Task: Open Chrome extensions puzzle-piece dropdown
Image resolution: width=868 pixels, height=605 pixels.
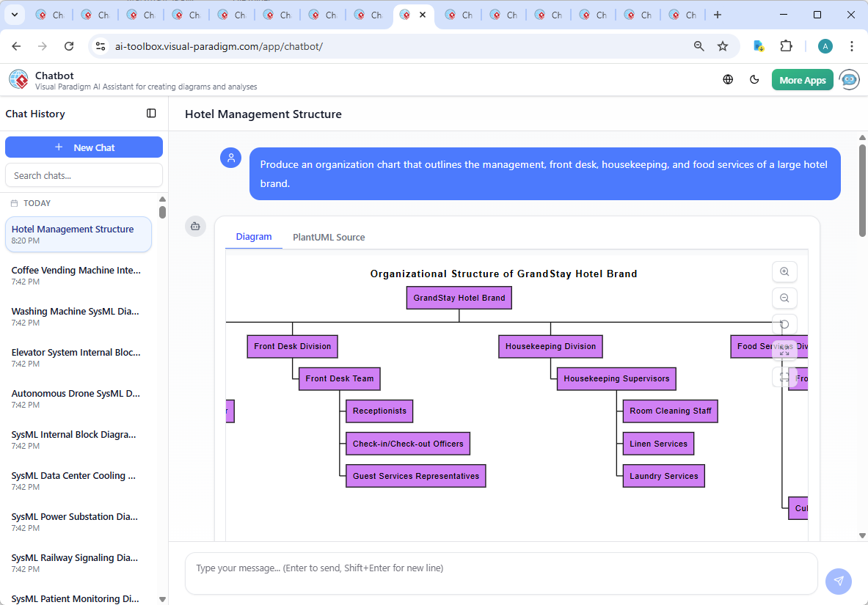Action: coord(786,45)
